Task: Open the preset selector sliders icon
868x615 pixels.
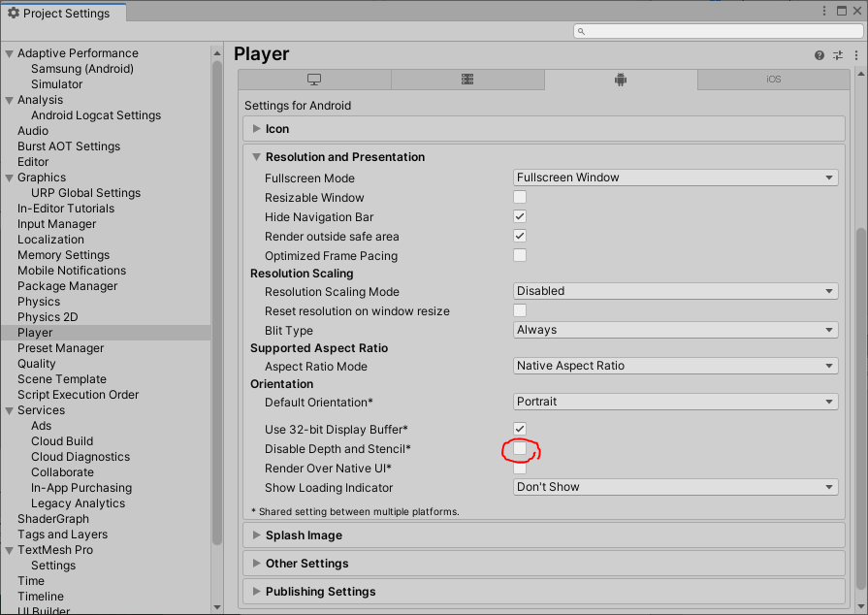Action: coord(838,55)
